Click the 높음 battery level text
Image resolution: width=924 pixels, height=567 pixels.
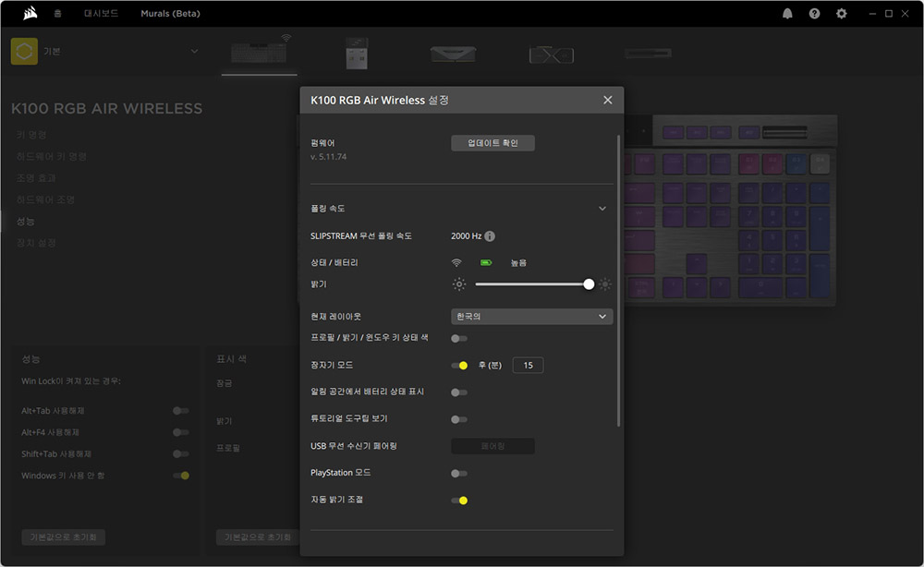point(518,263)
